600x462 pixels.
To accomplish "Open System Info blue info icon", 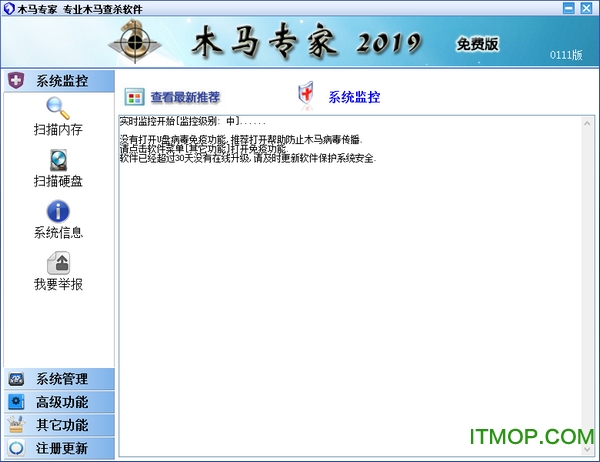I will tap(58, 211).
